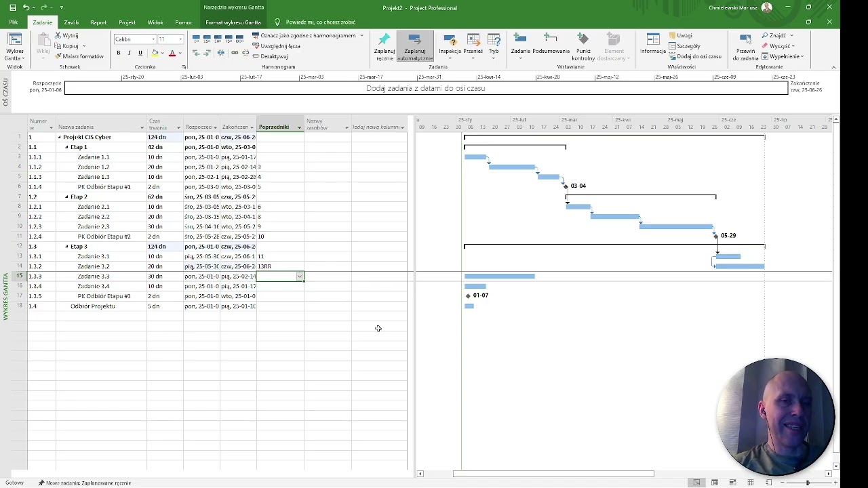Click the unlink tasks broken chain icon
The height and width of the screenshot is (488, 868).
coord(245,53)
